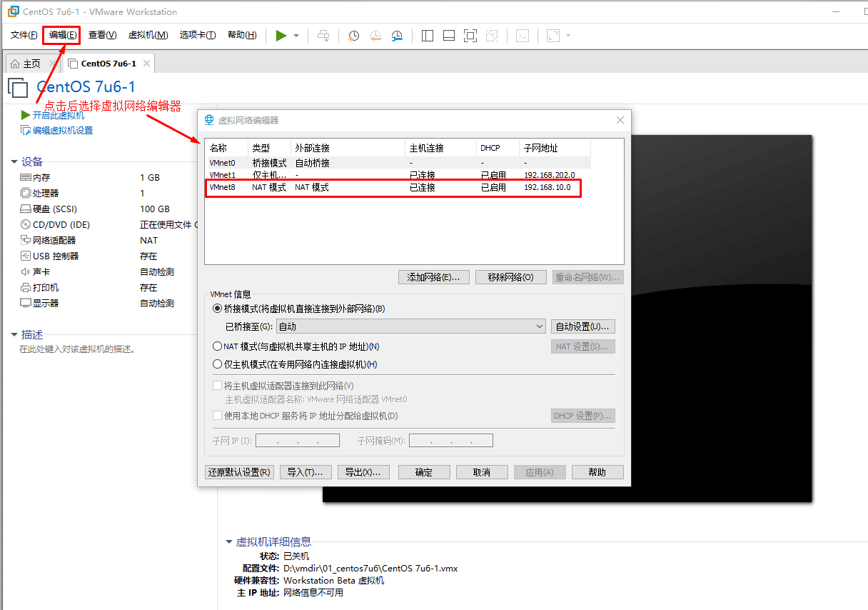Click the processor device icon (处理器)
Screen dimensions: 868x610
pos(26,193)
